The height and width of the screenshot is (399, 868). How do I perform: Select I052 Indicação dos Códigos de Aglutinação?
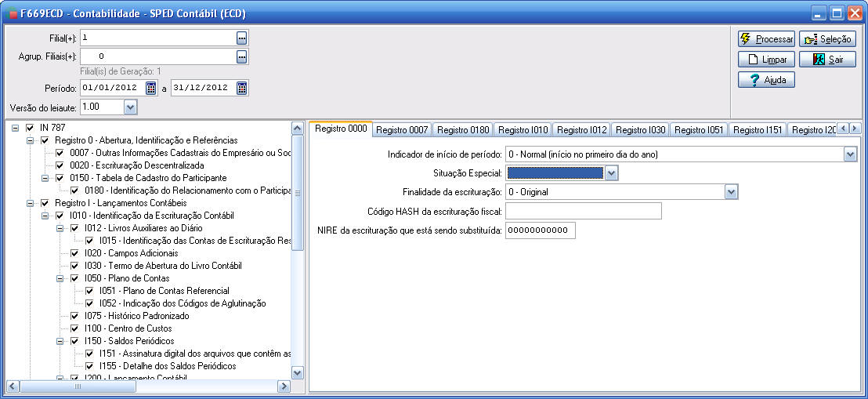click(x=183, y=303)
